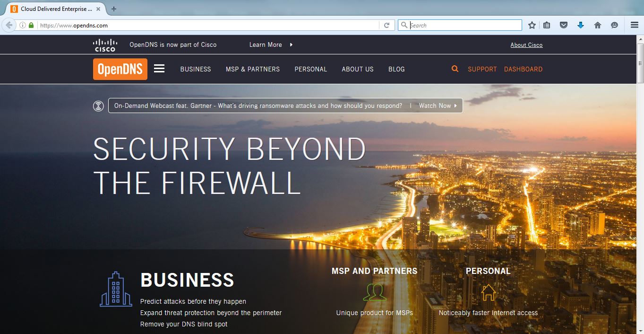Click the orange search magnifier icon
Screen dimensions: 644x334
click(455, 69)
